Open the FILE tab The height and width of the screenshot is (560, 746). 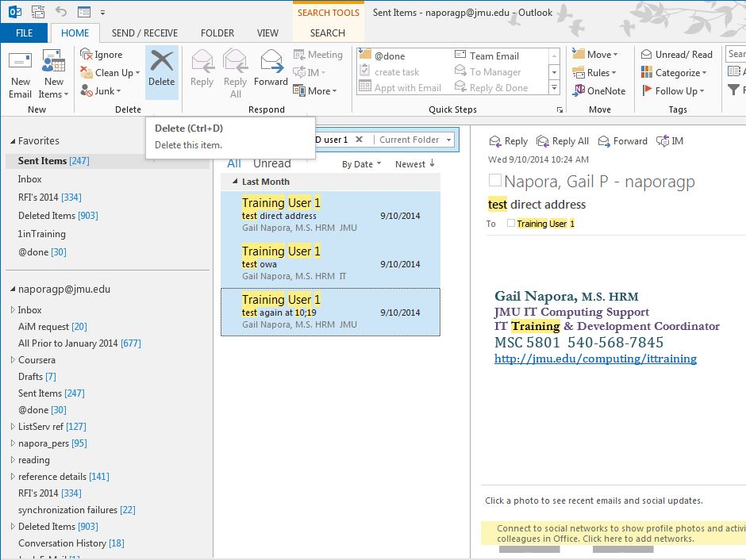(25, 33)
